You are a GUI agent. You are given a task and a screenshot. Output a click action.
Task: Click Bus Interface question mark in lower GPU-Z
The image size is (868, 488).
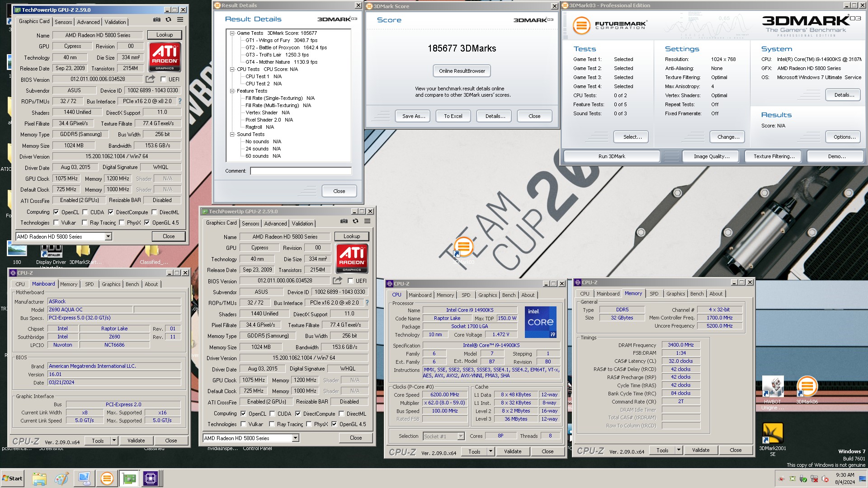pyautogui.click(x=367, y=303)
